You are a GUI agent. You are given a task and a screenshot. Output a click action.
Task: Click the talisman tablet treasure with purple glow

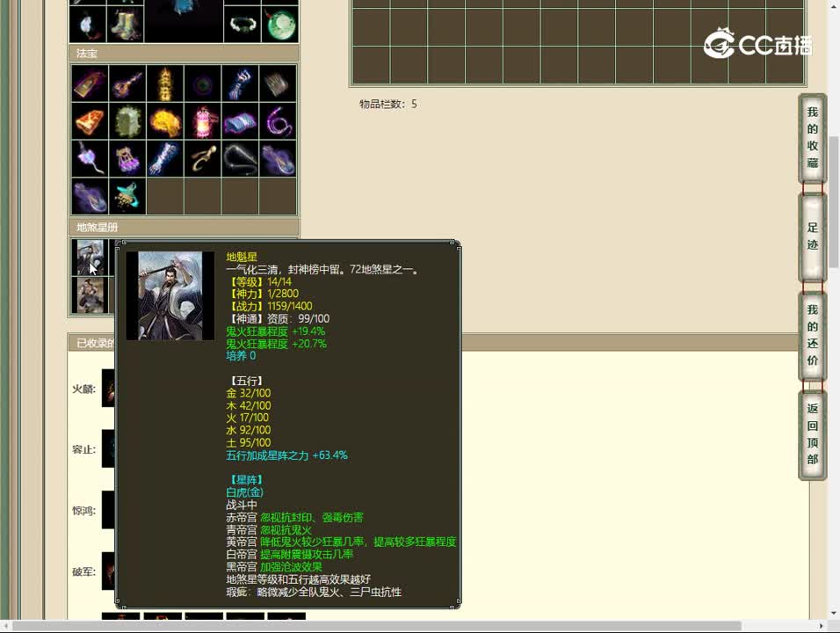pos(90,84)
